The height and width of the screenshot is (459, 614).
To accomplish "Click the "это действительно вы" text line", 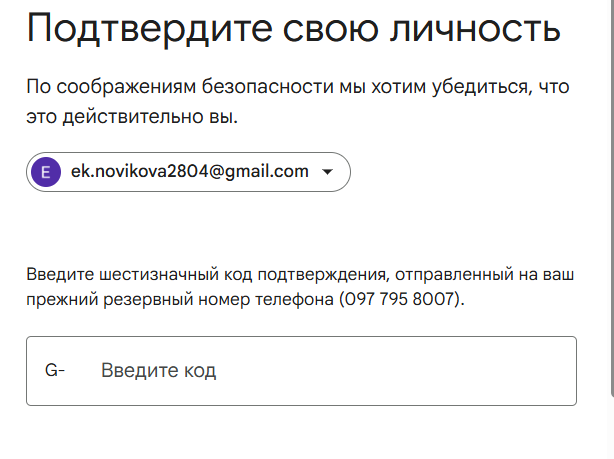I will pyautogui.click(x=133, y=117).
